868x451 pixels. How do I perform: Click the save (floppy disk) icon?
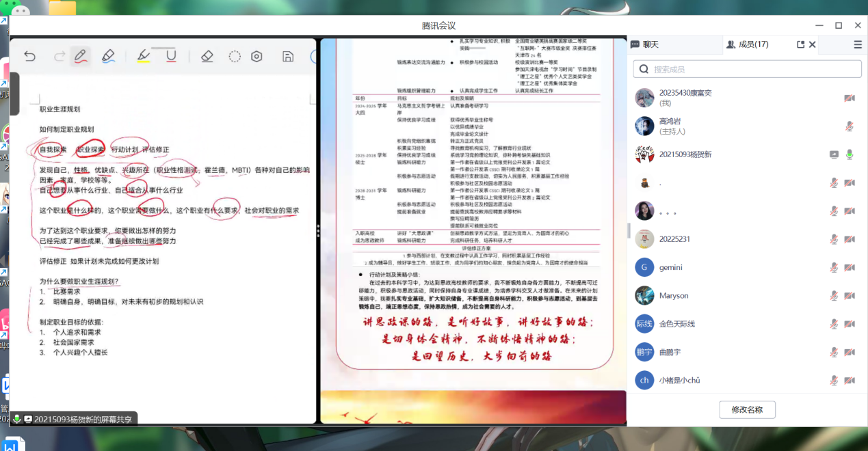[x=288, y=56]
